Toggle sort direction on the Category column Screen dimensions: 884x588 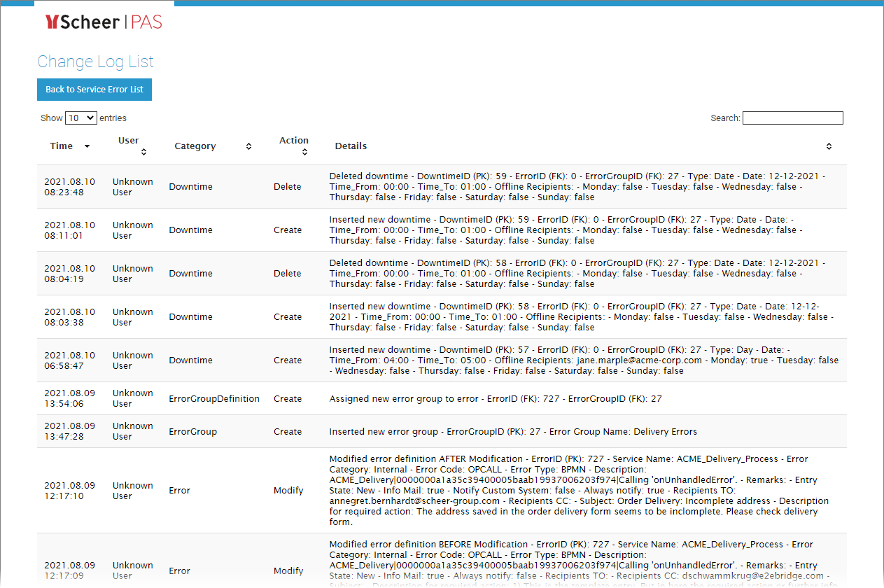[248, 146]
